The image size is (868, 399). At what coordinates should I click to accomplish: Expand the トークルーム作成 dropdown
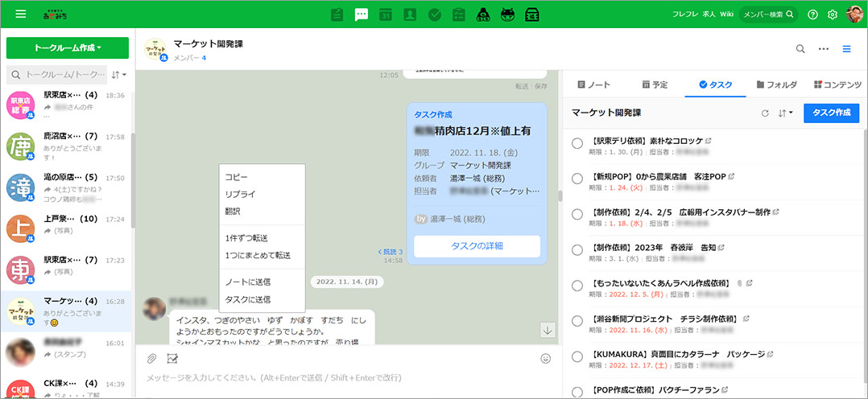pyautogui.click(x=67, y=48)
